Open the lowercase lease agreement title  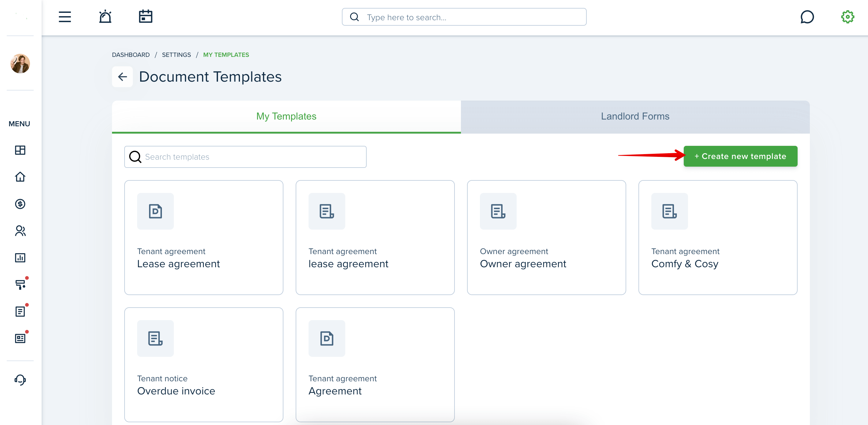(x=348, y=264)
